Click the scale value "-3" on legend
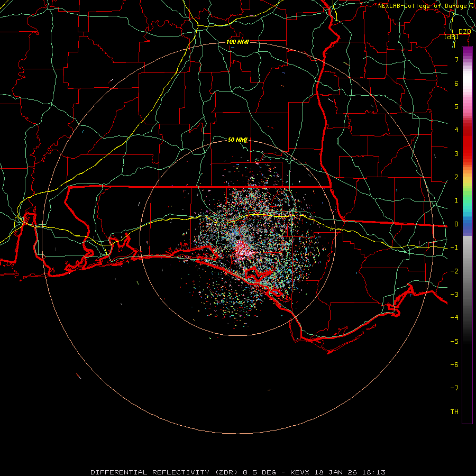 pos(454,295)
